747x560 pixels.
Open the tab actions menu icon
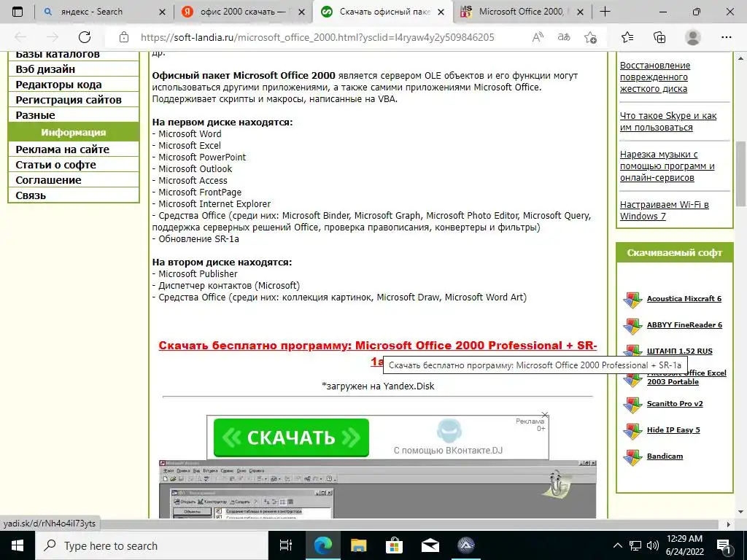click(18, 12)
